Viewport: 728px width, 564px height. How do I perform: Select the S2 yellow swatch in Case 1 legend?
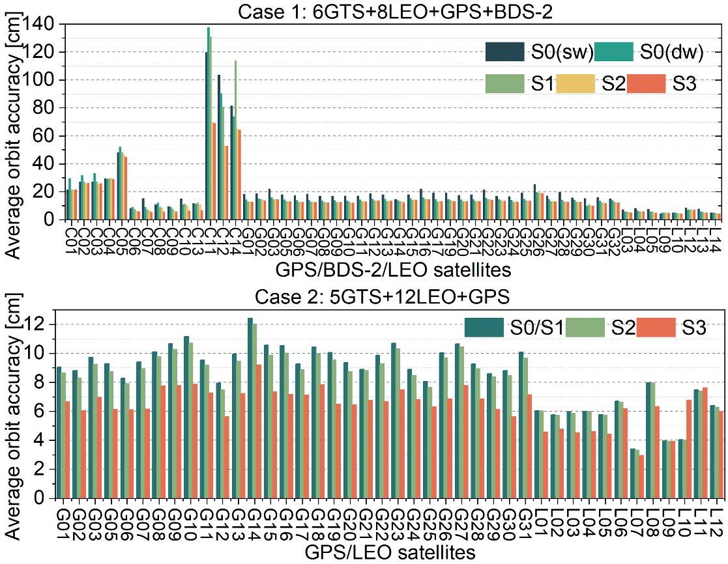click(x=575, y=83)
